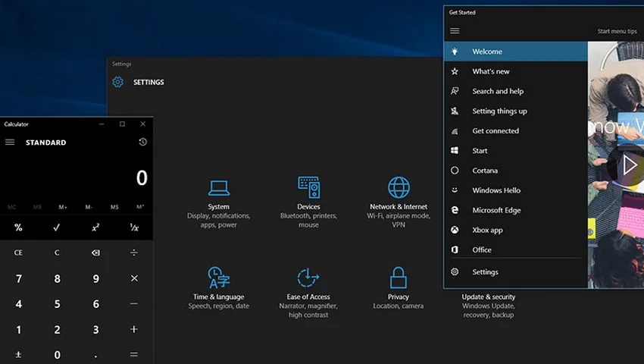644x364 pixels.
Task: Click the Settings gear icon in header
Action: (117, 82)
